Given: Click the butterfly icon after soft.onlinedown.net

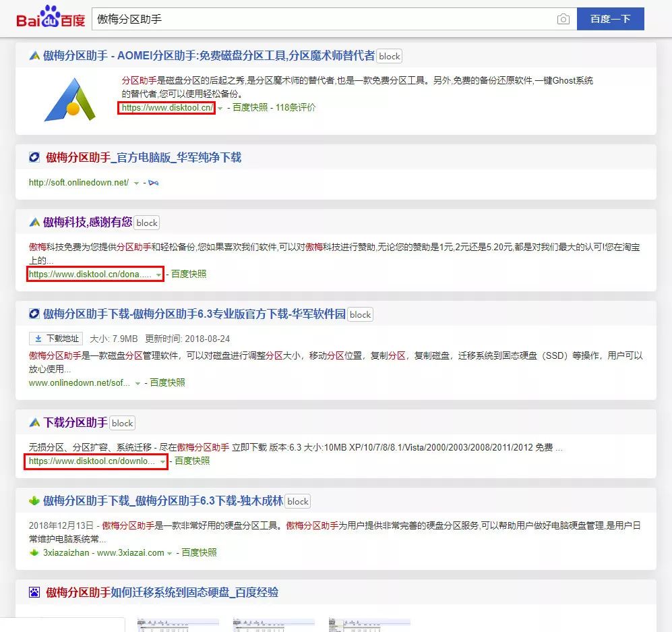Looking at the screenshot, I should [x=154, y=182].
